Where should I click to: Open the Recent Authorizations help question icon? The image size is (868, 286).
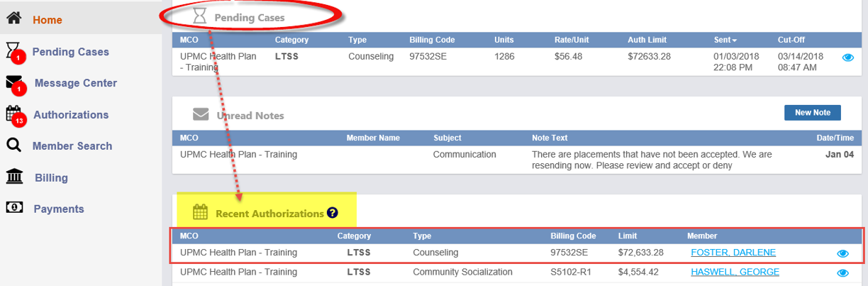point(333,213)
